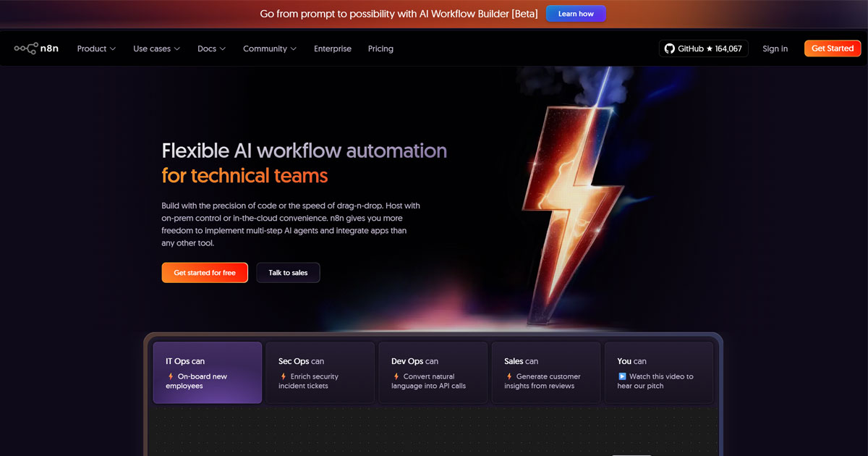Open the Use cases dropdown

156,48
